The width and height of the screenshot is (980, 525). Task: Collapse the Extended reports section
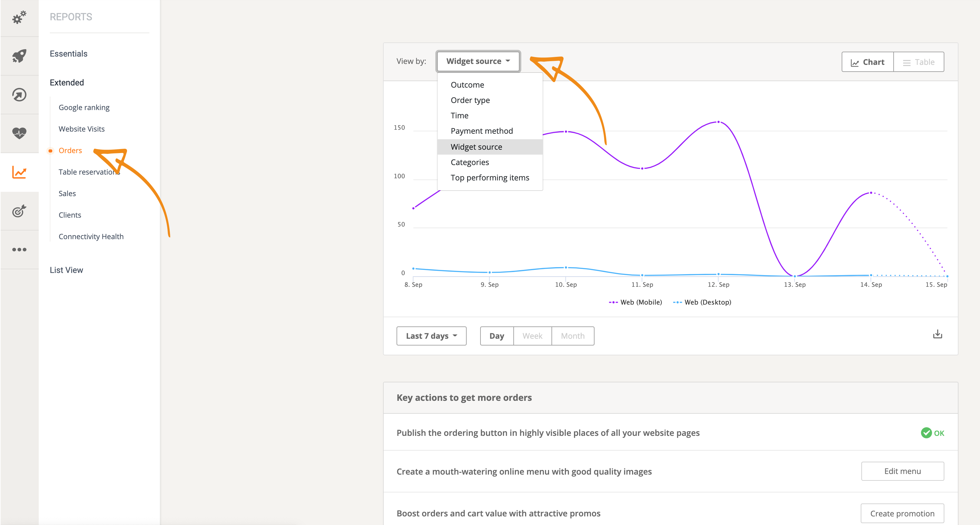67,83
